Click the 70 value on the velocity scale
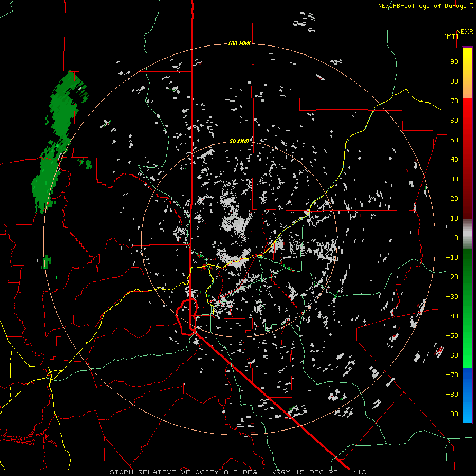Image resolution: width=476 pixels, height=476 pixels. point(454,101)
